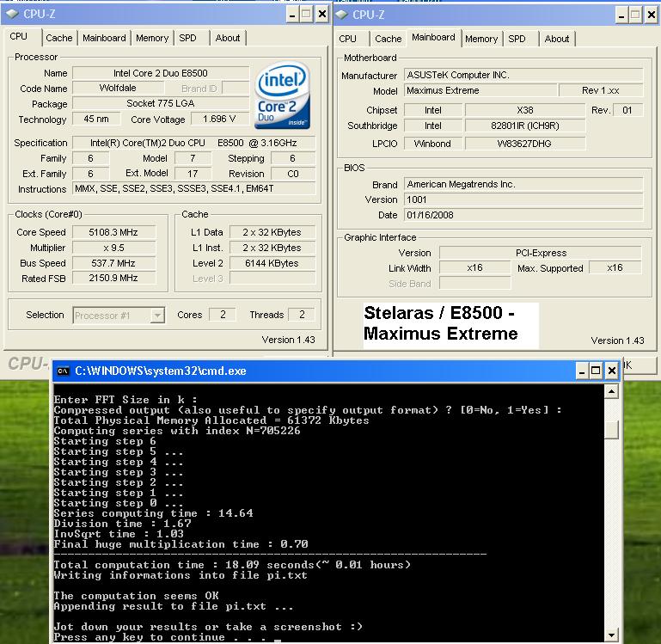This screenshot has height=644, width=661.
Task: Click the cmd window scrollbar thumb
Action: point(611,430)
